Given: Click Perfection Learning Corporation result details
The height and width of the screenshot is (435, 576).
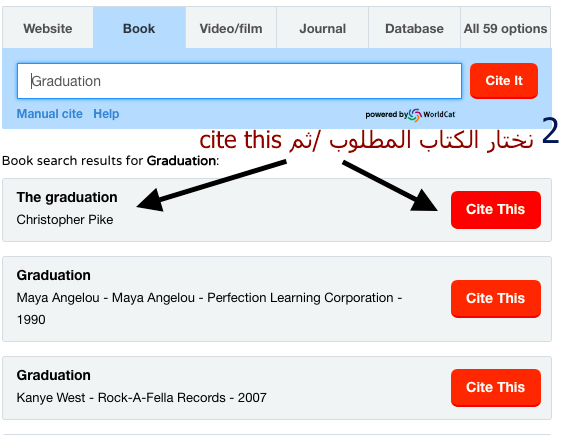Looking at the screenshot, I should (x=209, y=309).
